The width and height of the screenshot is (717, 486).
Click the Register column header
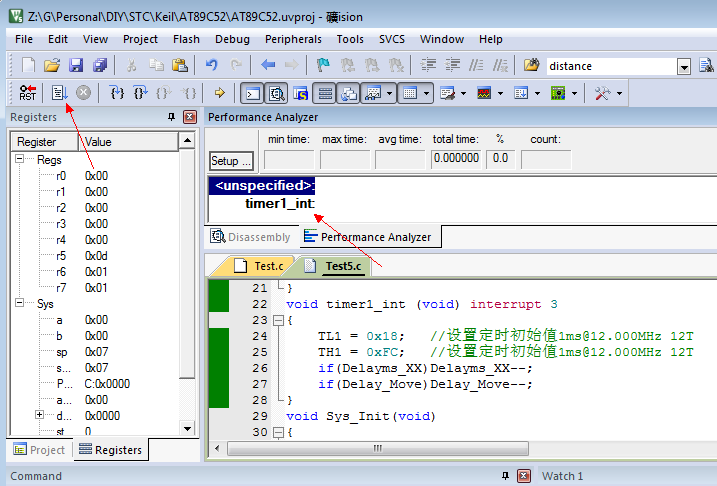point(45,142)
